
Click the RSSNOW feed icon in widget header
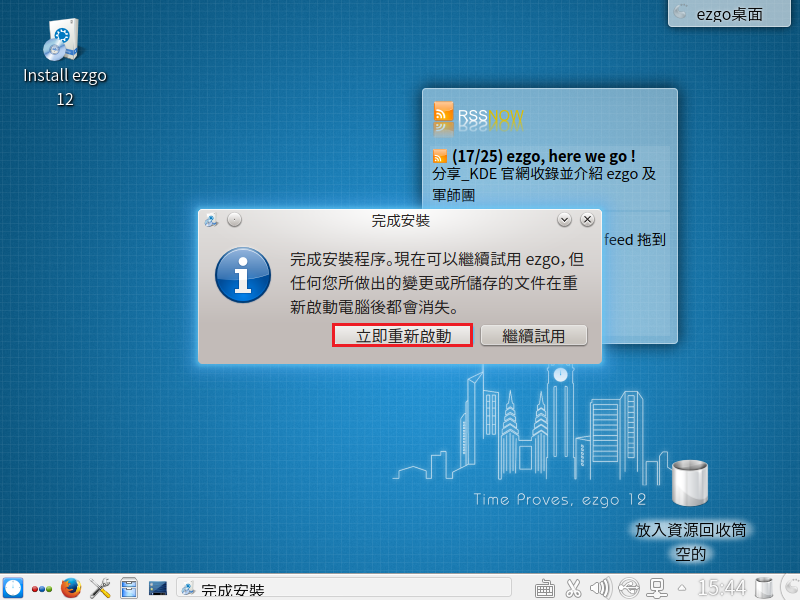coord(443,113)
